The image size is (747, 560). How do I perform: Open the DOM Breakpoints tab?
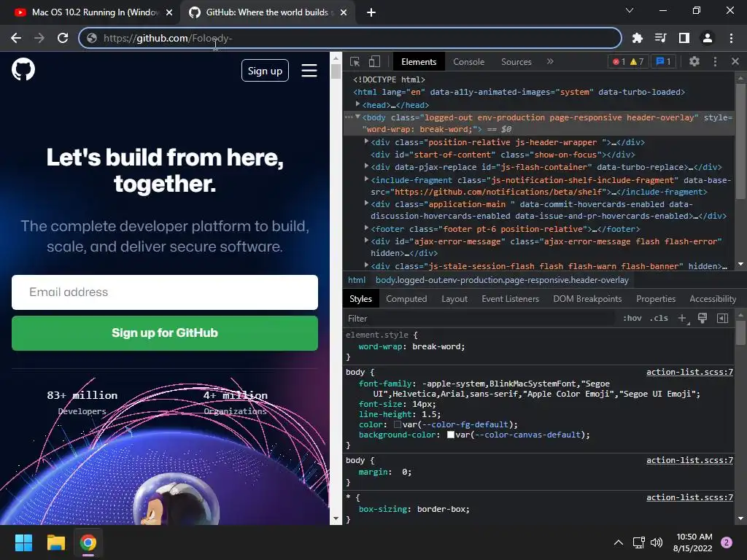[x=587, y=299]
